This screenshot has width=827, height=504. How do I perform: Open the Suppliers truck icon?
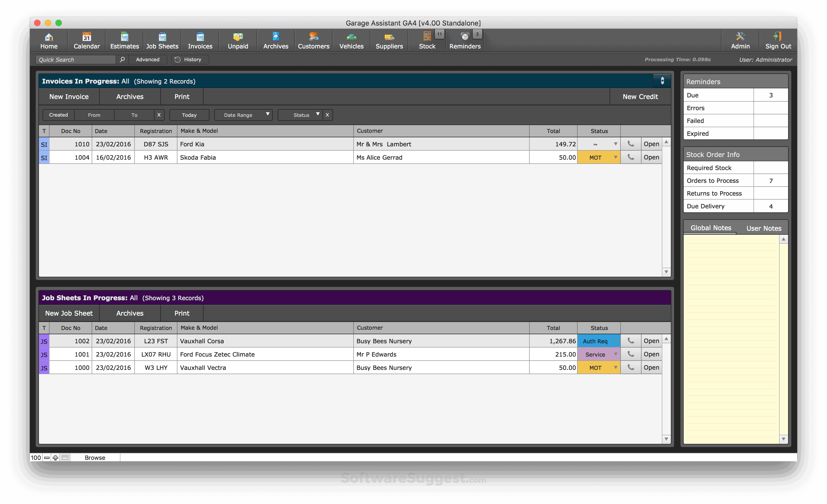[389, 37]
